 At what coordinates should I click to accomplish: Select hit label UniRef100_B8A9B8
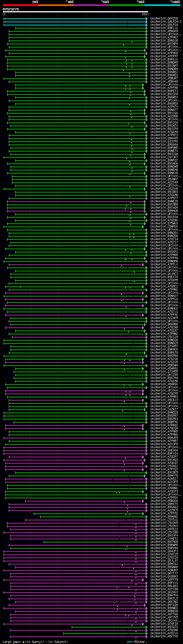164,324
